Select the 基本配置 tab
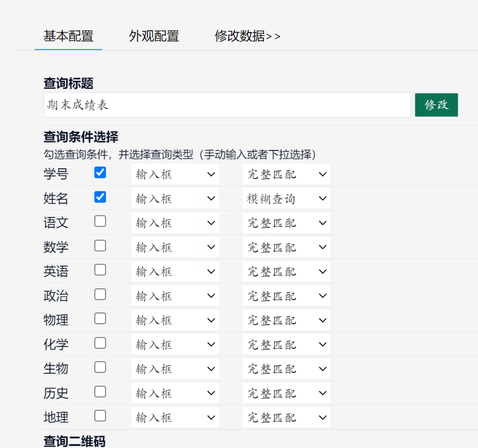 point(69,36)
